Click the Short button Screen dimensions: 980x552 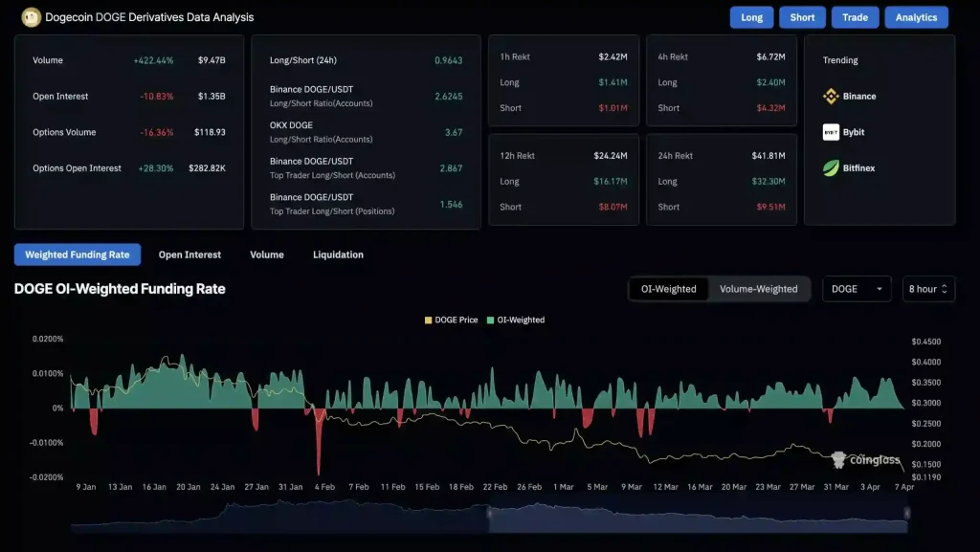tap(802, 17)
